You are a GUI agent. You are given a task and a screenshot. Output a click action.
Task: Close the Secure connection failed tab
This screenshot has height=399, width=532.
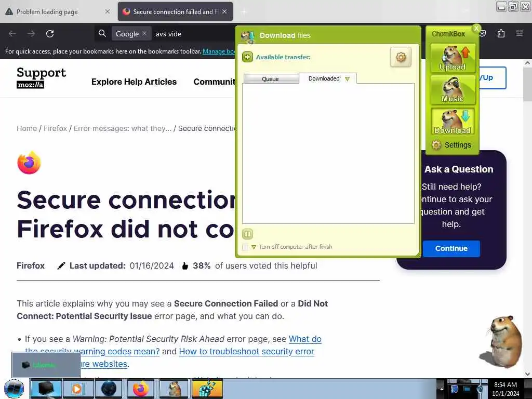tap(224, 11)
